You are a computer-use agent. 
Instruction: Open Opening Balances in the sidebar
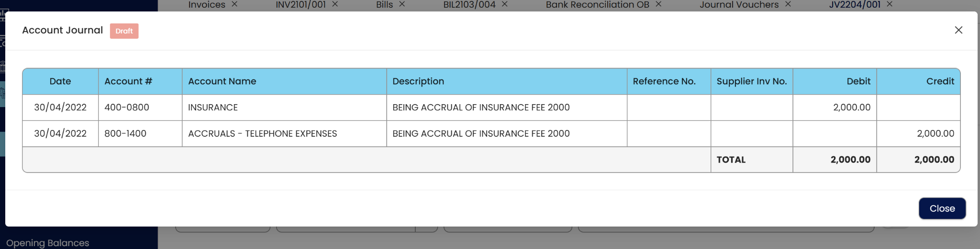pos(48,243)
